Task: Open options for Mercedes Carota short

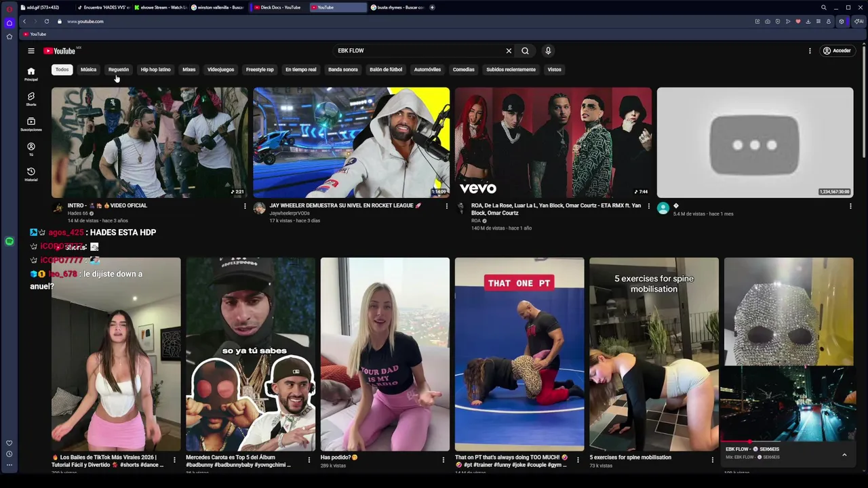Action: [x=309, y=460]
